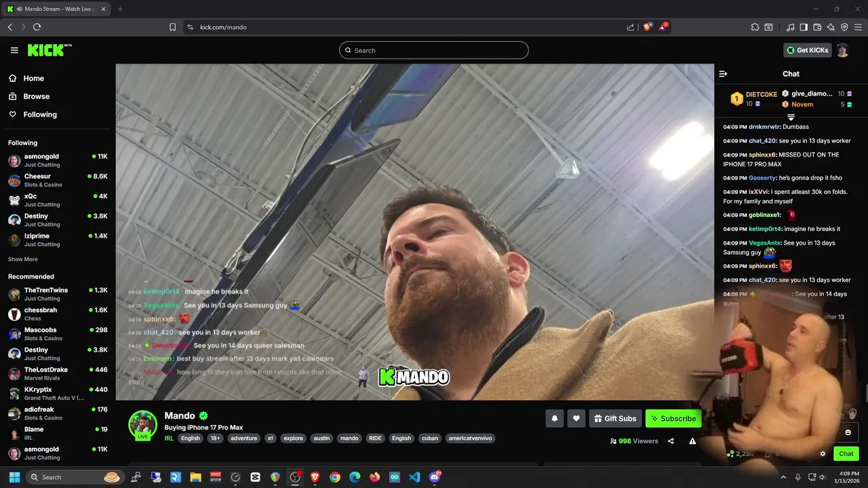The image size is (868, 488).
Task: Open xQc's channel from sidebar
Action: point(58,200)
